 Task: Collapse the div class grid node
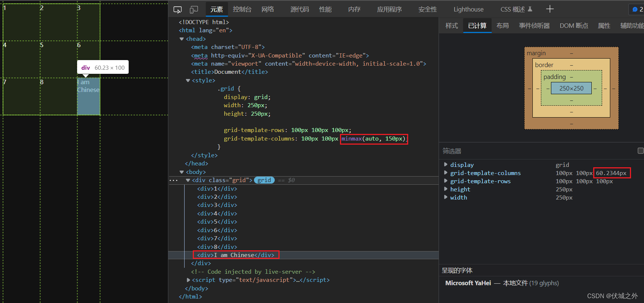click(x=188, y=180)
